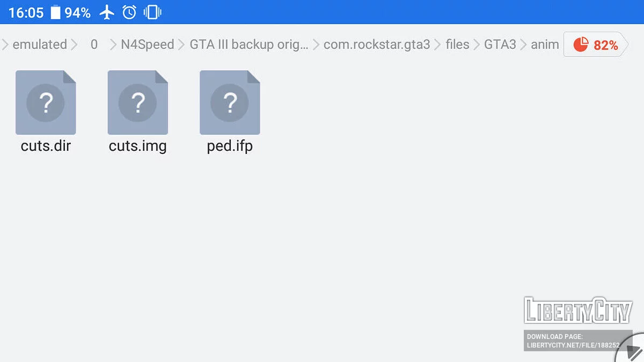Tap the alarm clock status icon

coord(129,12)
